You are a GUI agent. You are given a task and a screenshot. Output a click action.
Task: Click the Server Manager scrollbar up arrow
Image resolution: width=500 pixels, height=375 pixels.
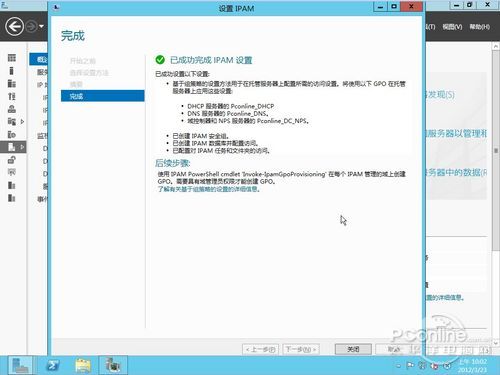tap(496, 46)
